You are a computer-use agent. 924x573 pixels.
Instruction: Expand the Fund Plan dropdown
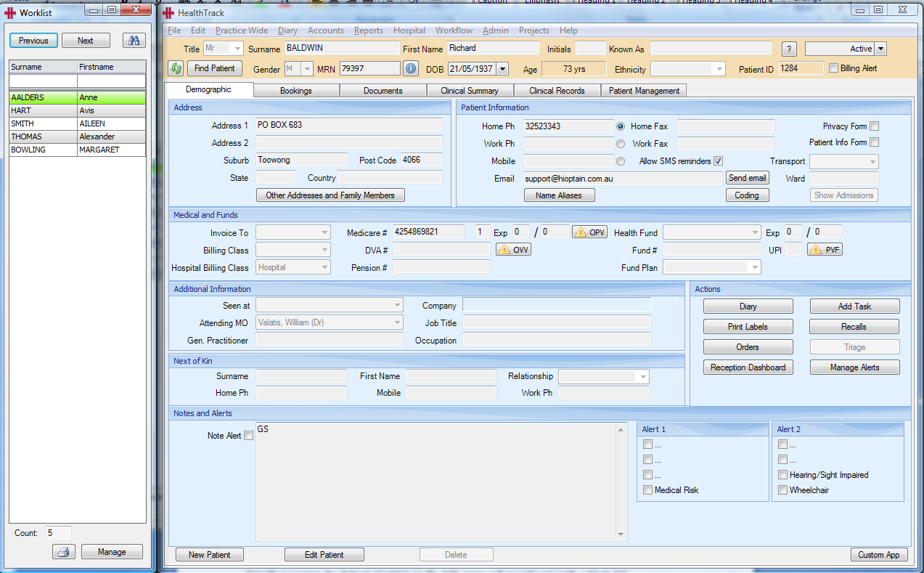pos(755,267)
